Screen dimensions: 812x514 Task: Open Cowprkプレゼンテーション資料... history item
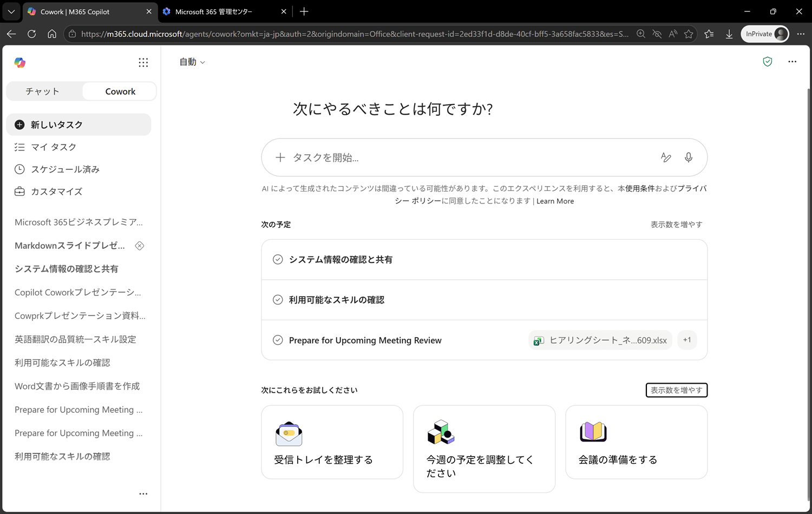click(x=80, y=316)
